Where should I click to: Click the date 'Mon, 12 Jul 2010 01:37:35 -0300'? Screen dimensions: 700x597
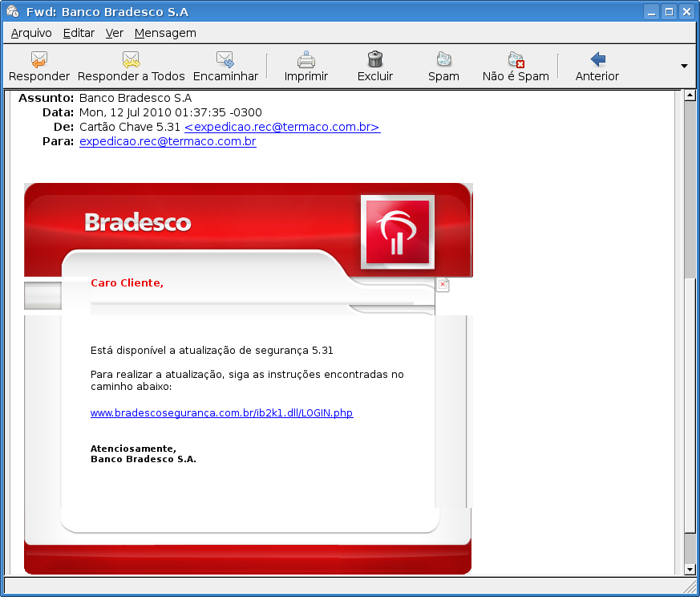click(171, 112)
